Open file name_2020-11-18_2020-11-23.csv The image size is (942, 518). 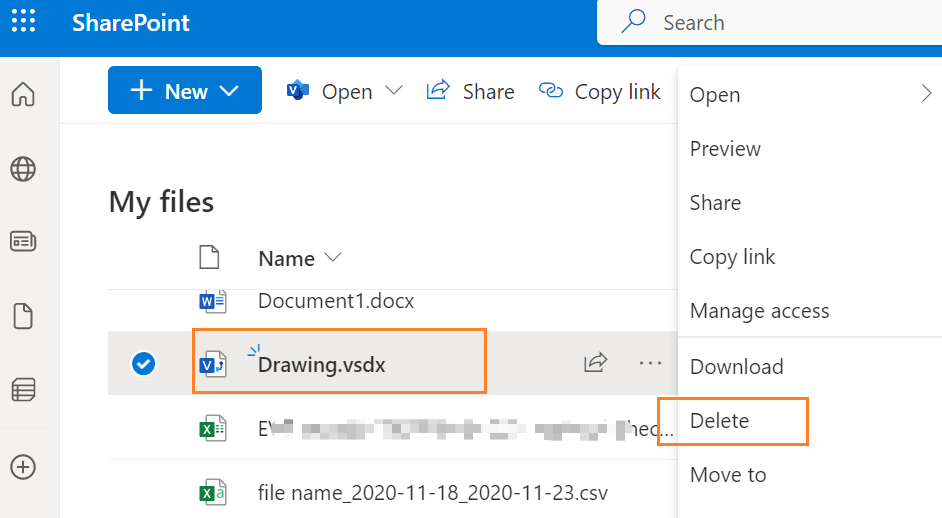433,493
